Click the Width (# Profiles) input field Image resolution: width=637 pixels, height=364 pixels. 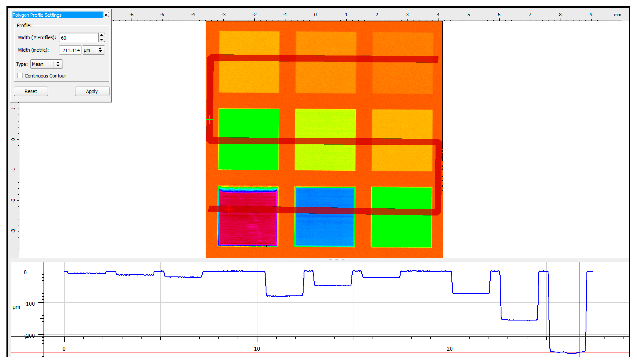(x=78, y=38)
